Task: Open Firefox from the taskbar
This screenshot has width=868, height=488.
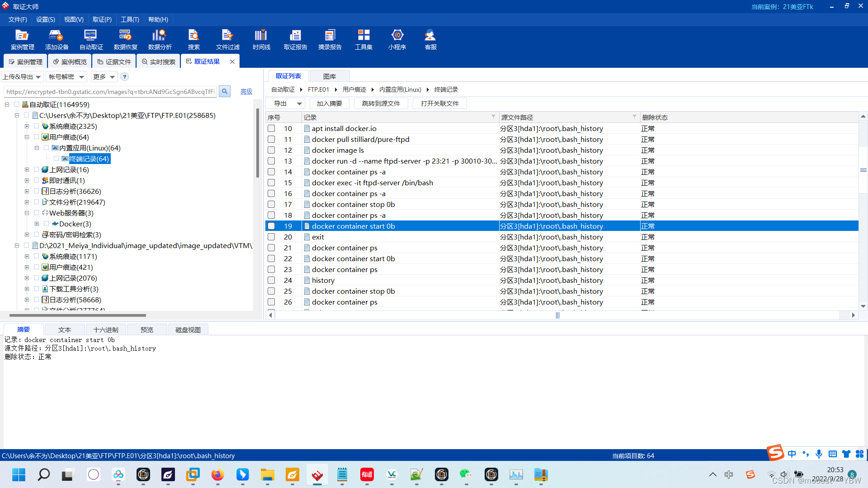Action: tap(217, 474)
